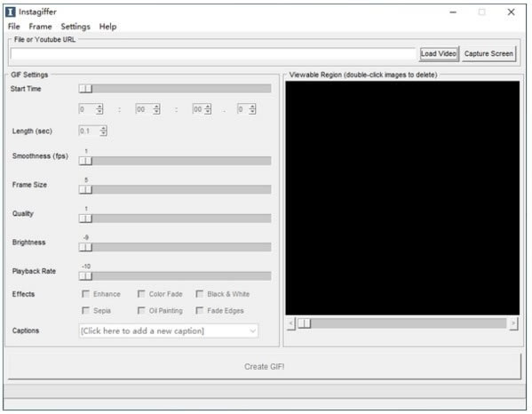Click the start time minutes spinner arrows
This screenshot has width=532, height=414.
pos(156,109)
